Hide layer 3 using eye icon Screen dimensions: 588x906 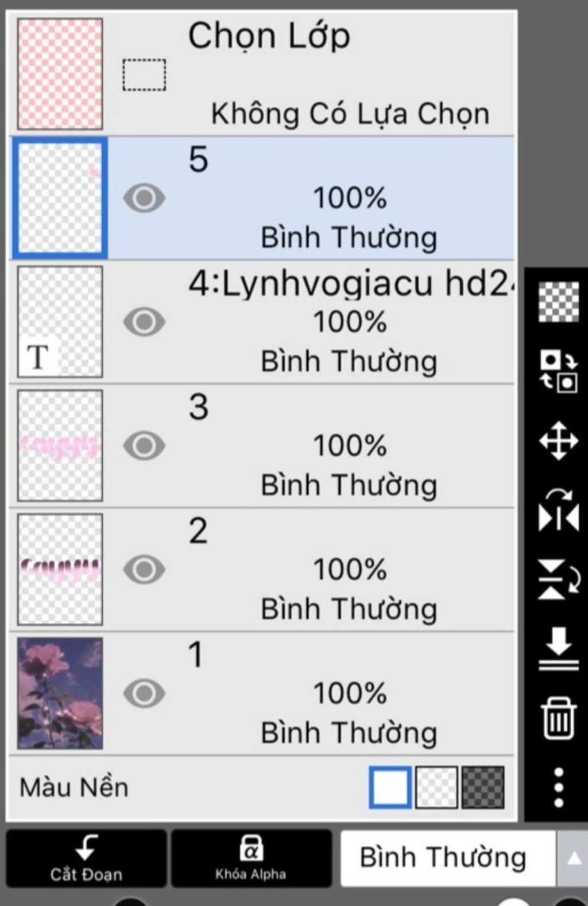coord(144,446)
